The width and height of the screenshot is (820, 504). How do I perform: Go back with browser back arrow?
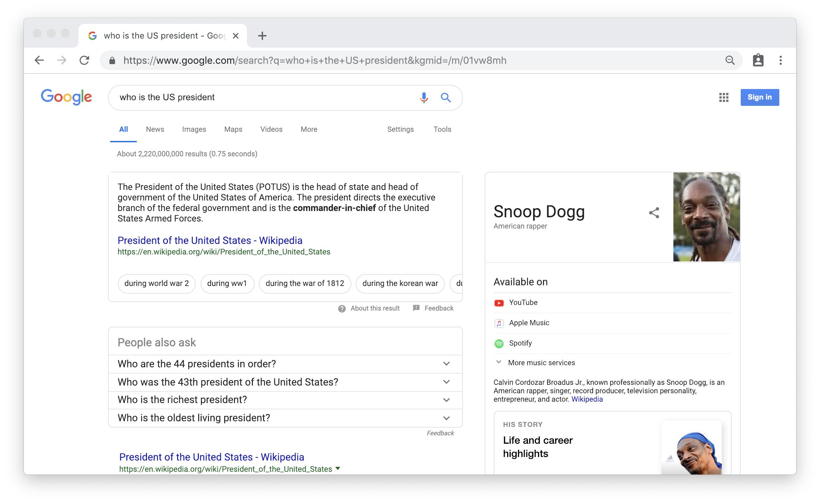tap(39, 60)
